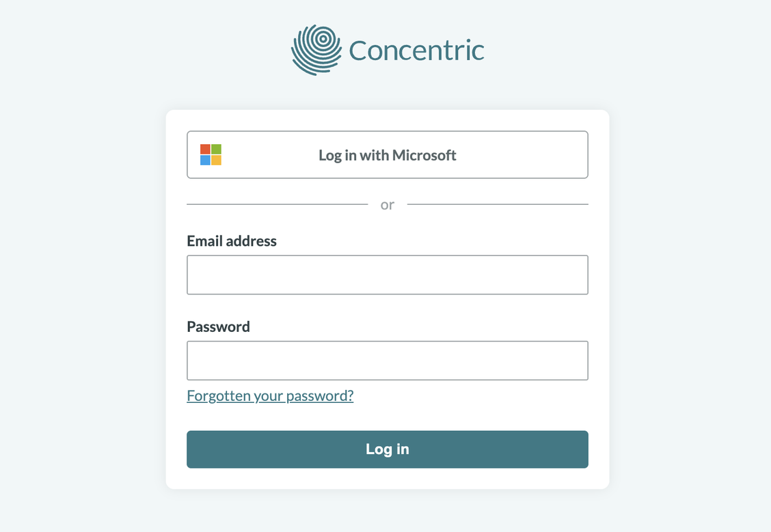Focus the Email address input field
The height and width of the screenshot is (532, 771).
[x=387, y=275]
